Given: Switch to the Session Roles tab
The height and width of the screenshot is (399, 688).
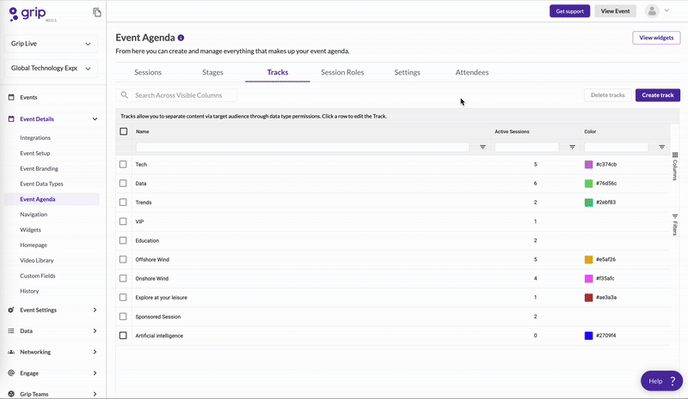Looking at the screenshot, I should tap(342, 72).
